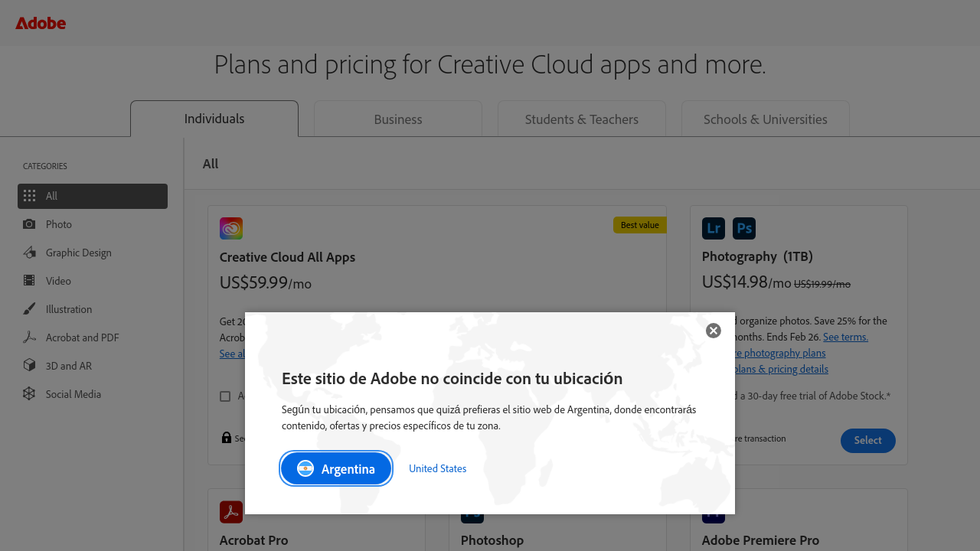Click the Adobe logo in header
The width and height of the screenshot is (980, 551).
(x=41, y=23)
